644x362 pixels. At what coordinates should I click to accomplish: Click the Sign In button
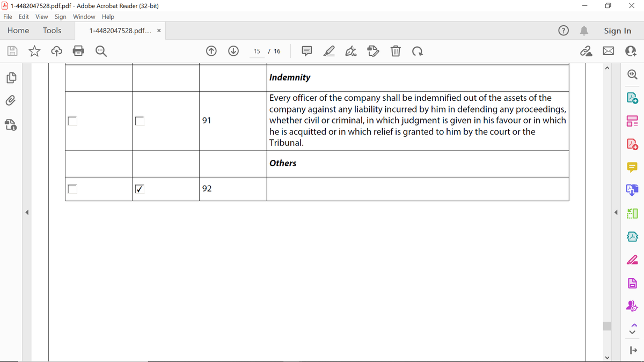[x=617, y=31]
